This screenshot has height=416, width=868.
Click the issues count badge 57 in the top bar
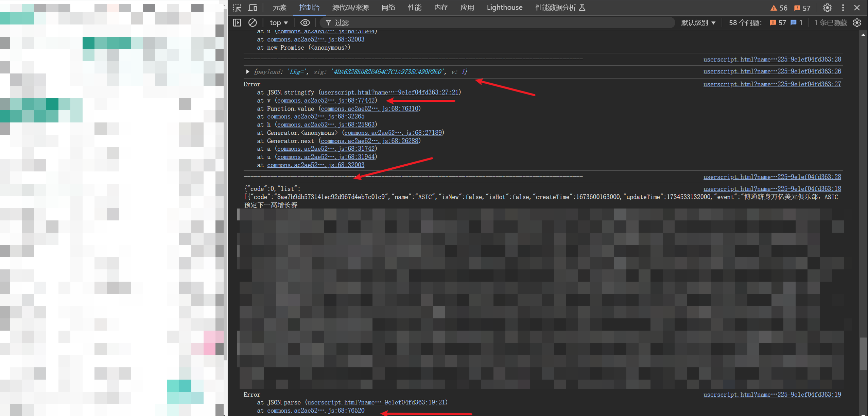click(802, 8)
